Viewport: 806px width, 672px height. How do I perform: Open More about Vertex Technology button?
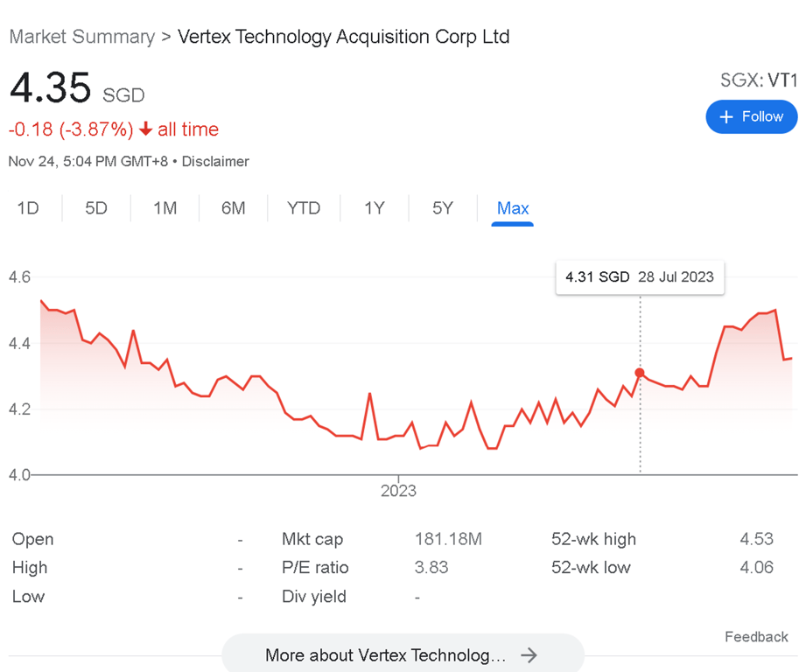pos(402,654)
